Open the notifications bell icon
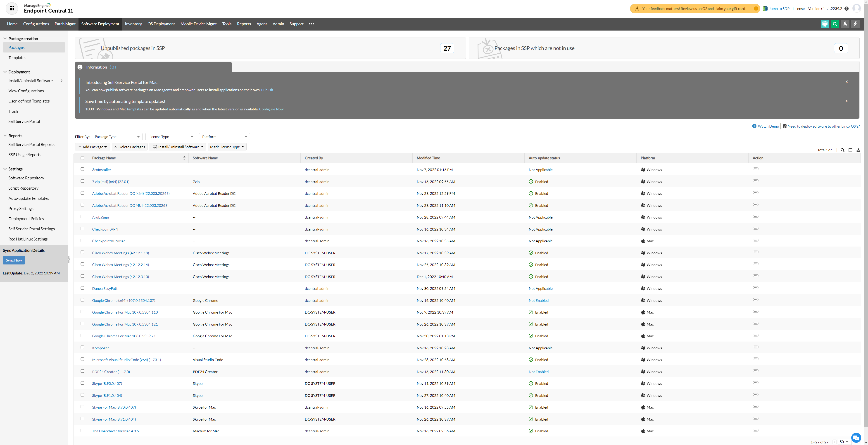 click(845, 24)
